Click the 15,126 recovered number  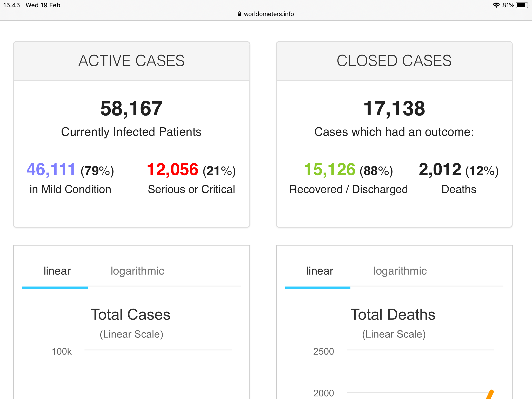click(x=329, y=170)
